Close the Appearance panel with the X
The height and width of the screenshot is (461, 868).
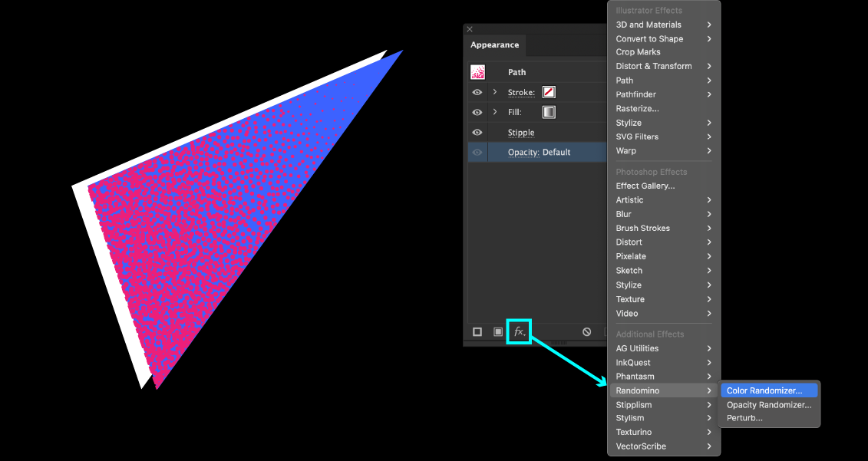coord(470,30)
